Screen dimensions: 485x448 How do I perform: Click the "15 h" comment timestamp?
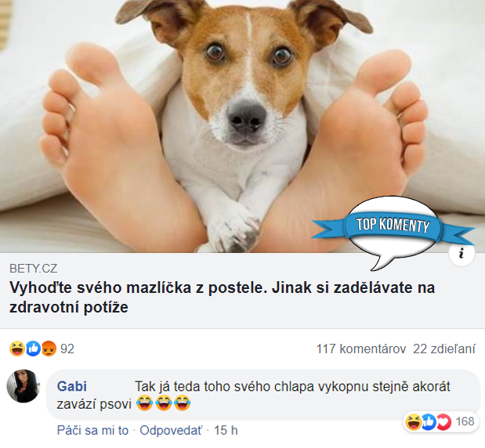coord(226,430)
